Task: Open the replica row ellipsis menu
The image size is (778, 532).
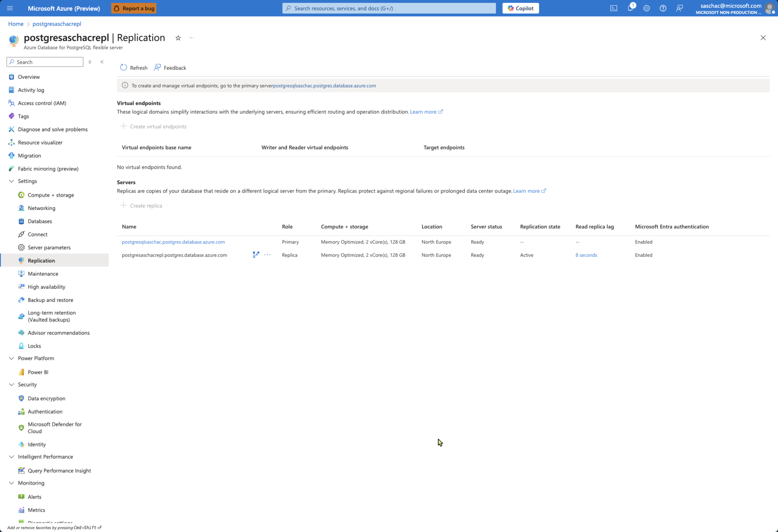Action: click(267, 255)
